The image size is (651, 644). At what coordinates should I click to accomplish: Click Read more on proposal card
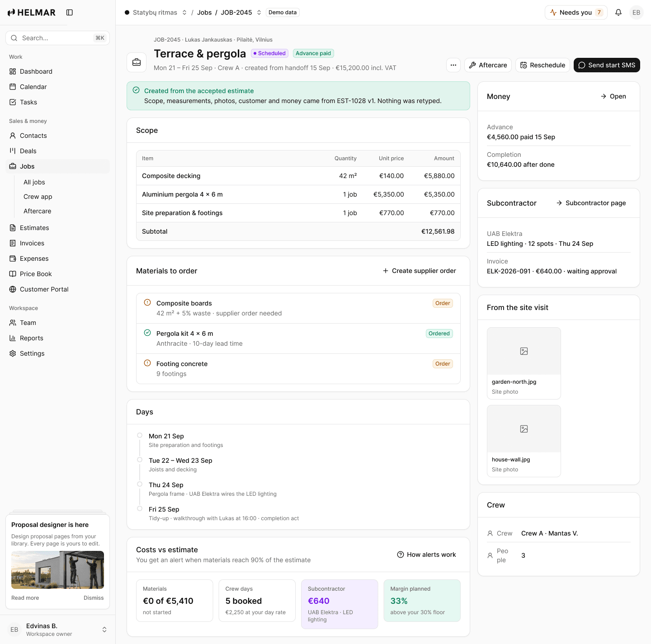click(25, 598)
